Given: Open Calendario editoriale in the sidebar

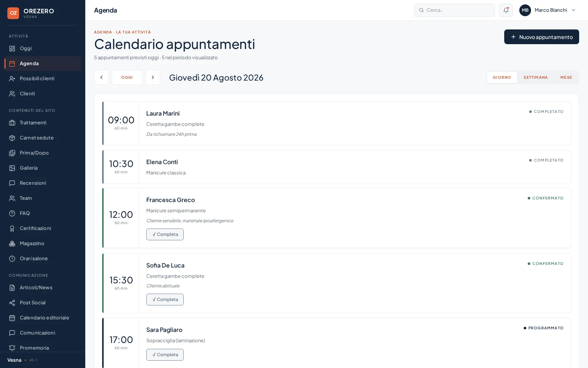Looking at the screenshot, I should [x=43, y=318].
